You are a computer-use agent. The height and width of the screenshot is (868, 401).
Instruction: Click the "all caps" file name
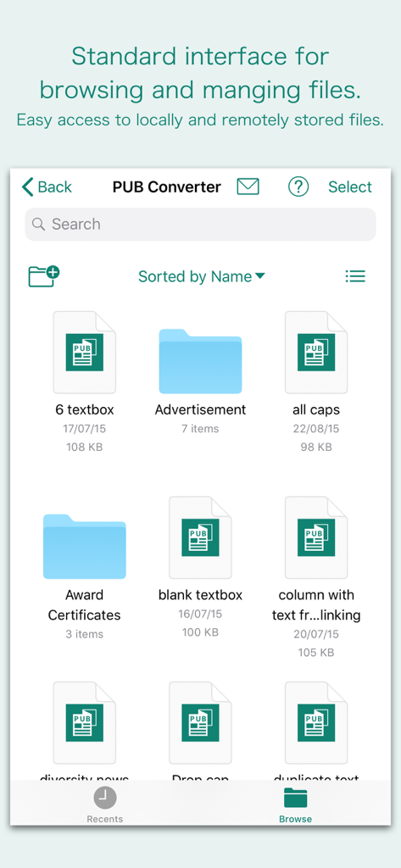[x=316, y=410]
